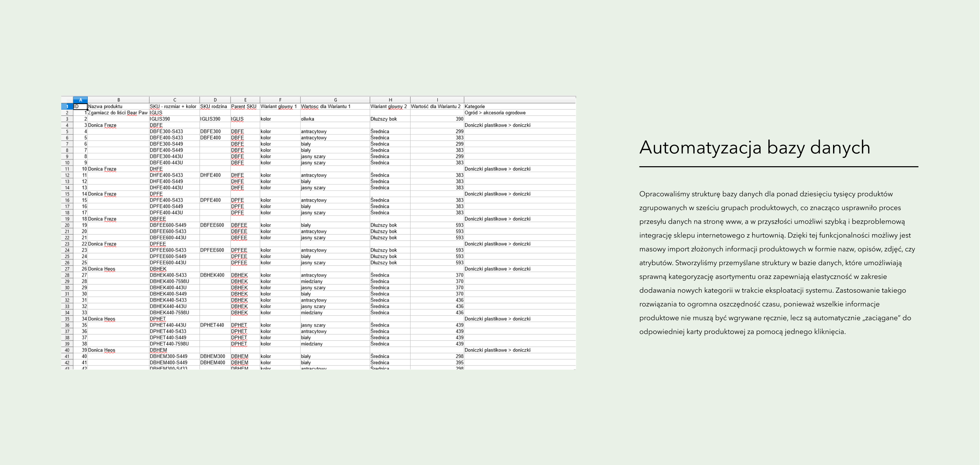Click the 'Ogród > akcesoria ogrodowe' cell

coord(495,113)
